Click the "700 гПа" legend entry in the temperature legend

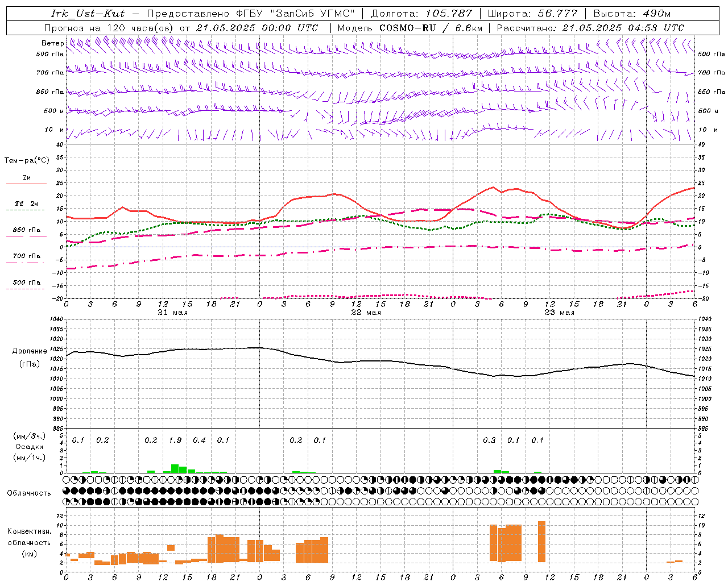(x=26, y=256)
